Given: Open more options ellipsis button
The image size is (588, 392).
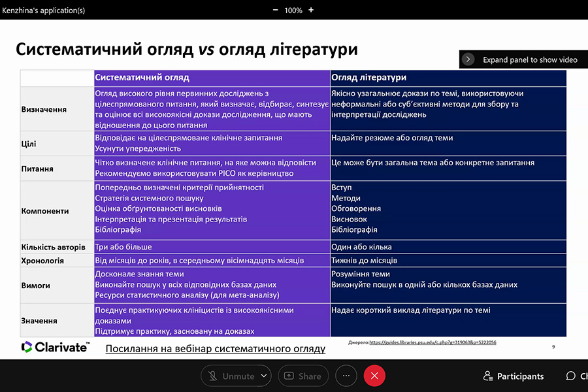Looking at the screenshot, I should coord(346,376).
